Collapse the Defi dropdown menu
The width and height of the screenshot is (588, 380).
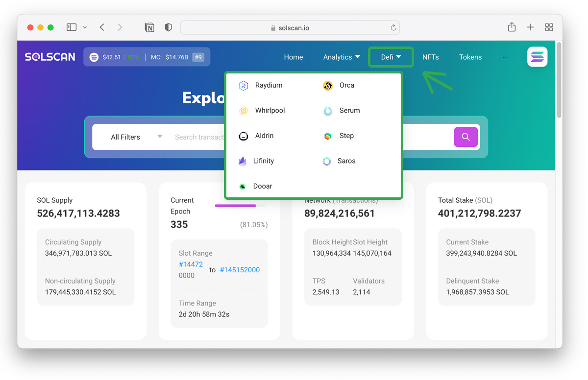click(391, 57)
